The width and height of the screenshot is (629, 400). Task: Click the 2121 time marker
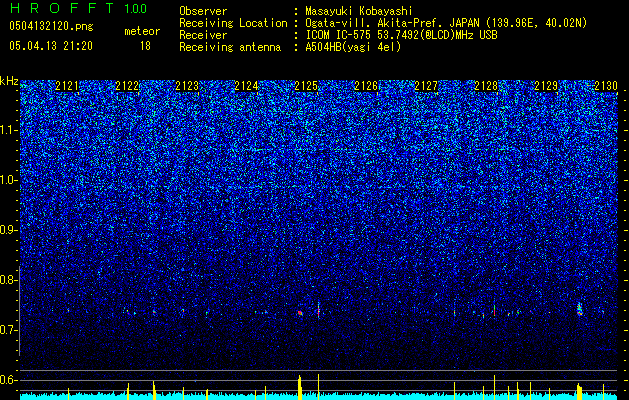click(67, 86)
